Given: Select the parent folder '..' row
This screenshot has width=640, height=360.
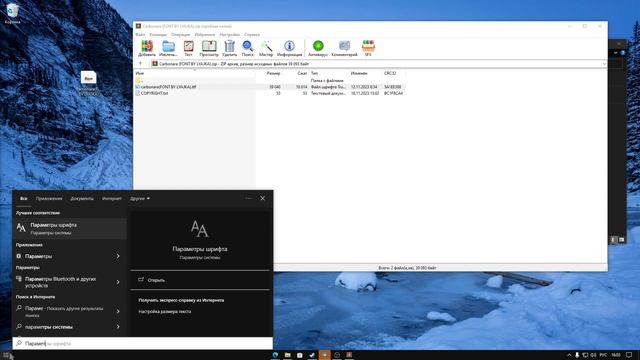Looking at the screenshot, I should click(269, 80).
